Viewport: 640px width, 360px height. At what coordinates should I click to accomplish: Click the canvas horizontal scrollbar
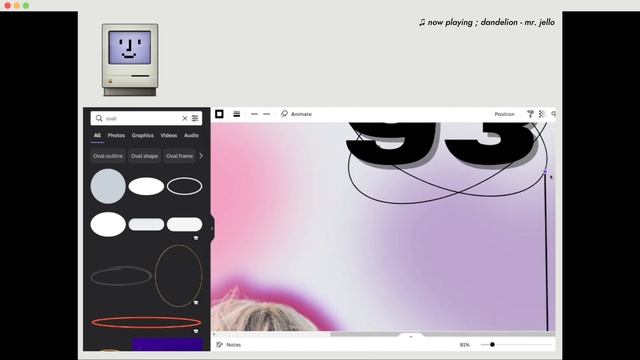[x=442, y=334]
